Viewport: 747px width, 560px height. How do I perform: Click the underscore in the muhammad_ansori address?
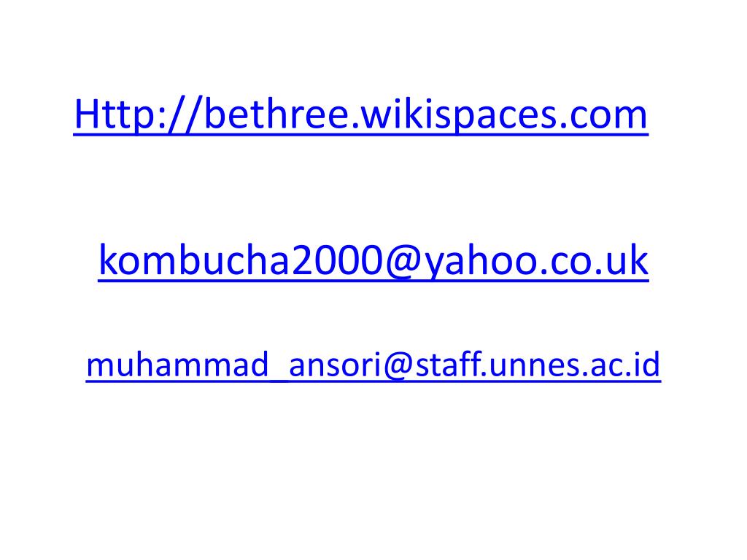[x=279, y=379]
